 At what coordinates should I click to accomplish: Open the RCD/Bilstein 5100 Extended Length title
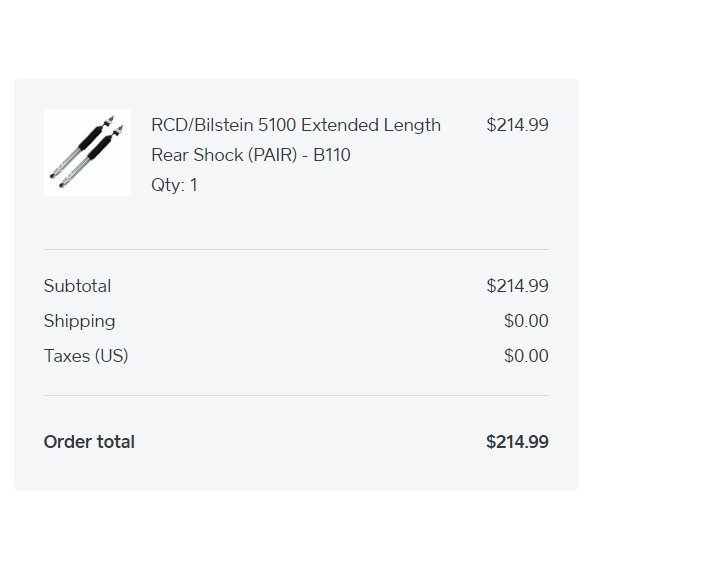[296, 125]
